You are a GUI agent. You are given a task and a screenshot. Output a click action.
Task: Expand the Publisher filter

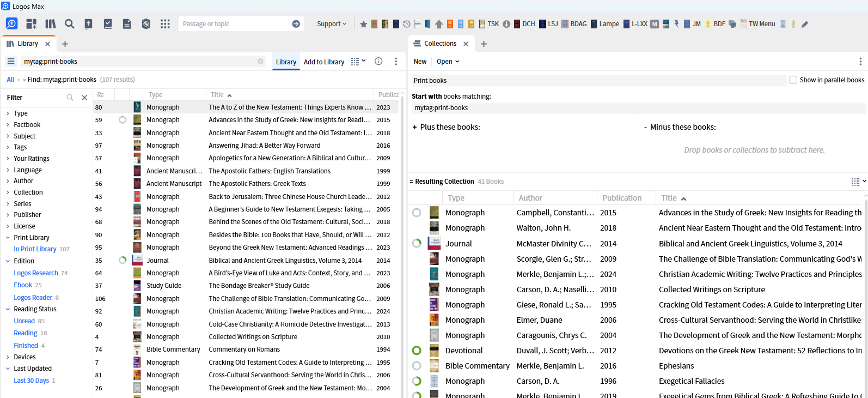8,215
